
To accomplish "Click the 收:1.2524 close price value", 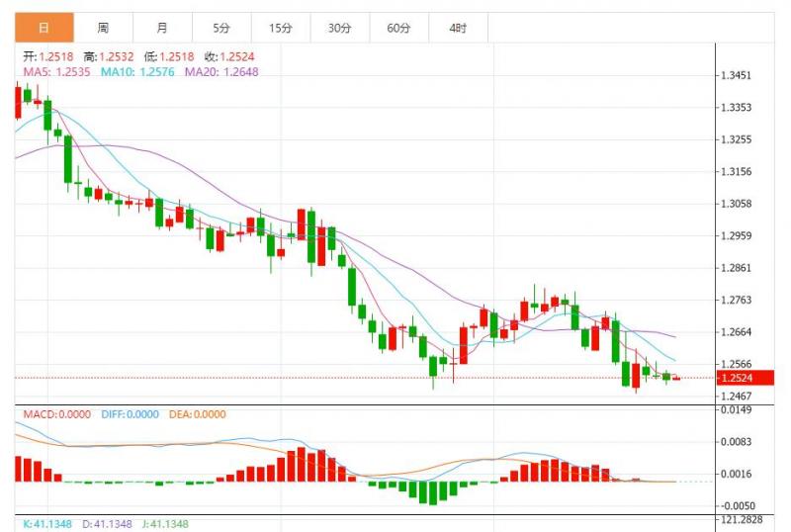I will 229,57.
